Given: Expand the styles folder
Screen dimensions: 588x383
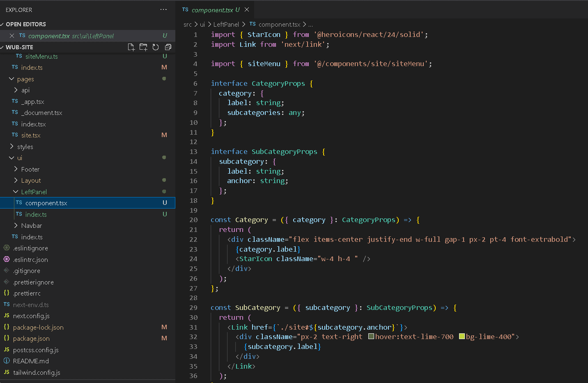Looking at the screenshot, I should [x=25, y=147].
